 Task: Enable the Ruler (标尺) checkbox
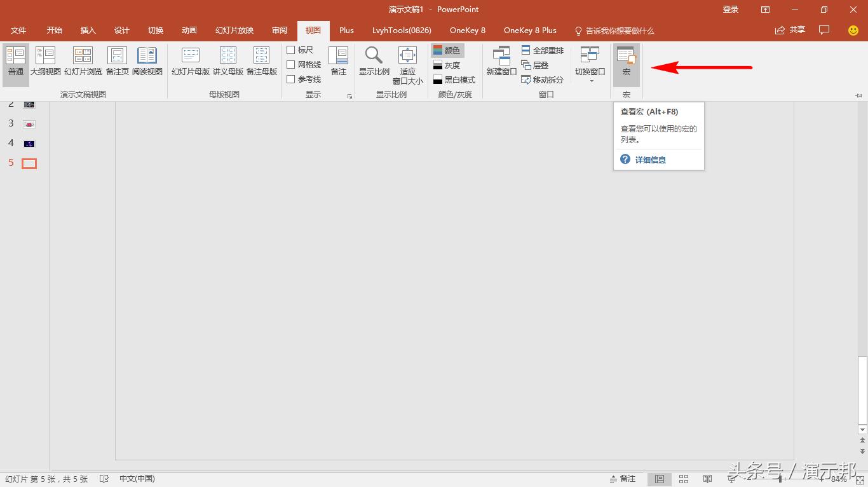pos(291,50)
